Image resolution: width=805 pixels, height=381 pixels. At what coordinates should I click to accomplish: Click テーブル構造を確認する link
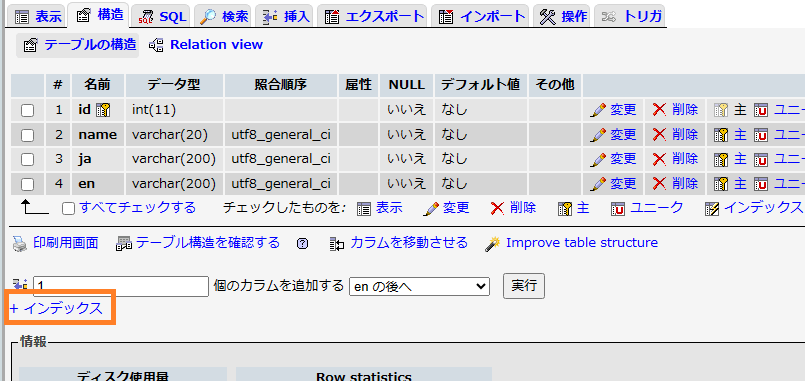click(208, 242)
